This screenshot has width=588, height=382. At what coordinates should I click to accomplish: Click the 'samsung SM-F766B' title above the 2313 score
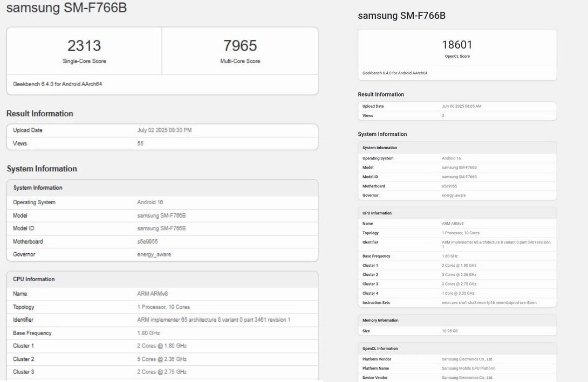66,7
